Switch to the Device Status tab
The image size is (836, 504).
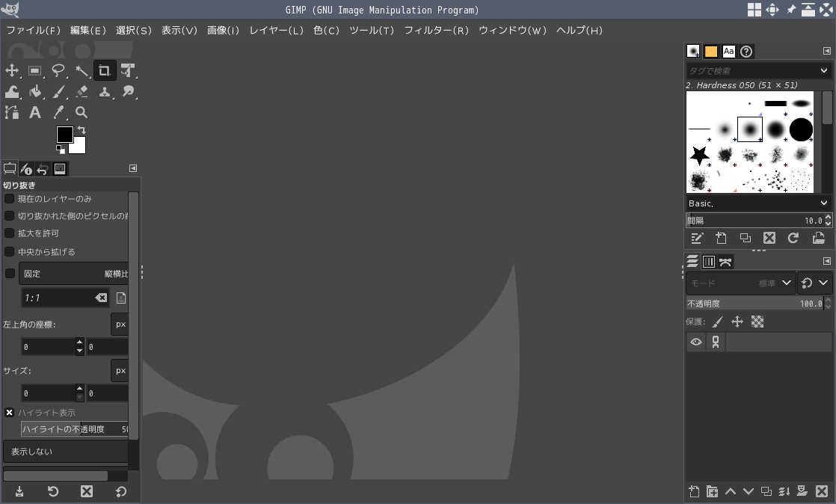click(x=26, y=169)
